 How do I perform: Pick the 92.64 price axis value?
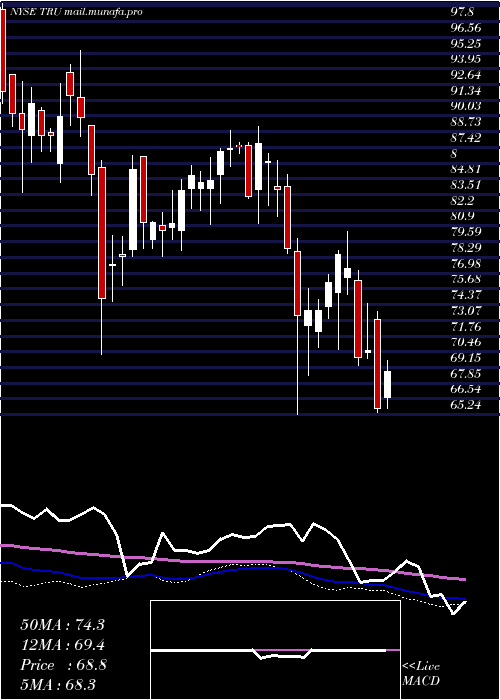tap(466, 75)
